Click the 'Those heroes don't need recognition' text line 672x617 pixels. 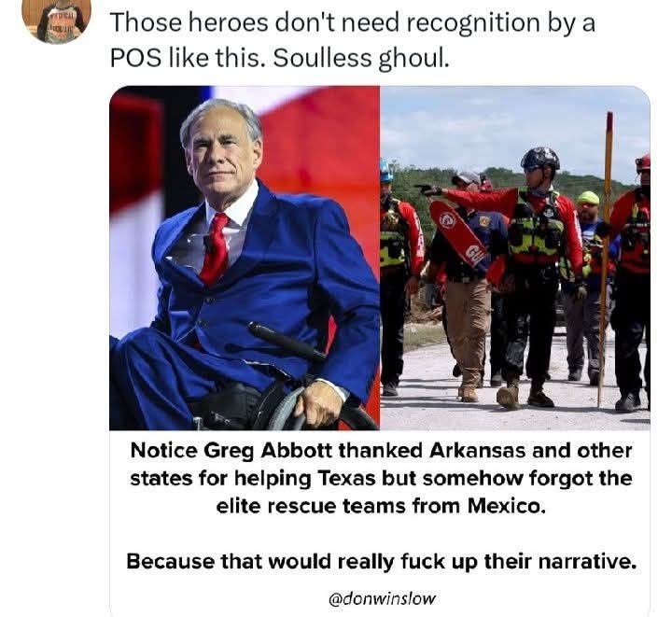[352, 22]
